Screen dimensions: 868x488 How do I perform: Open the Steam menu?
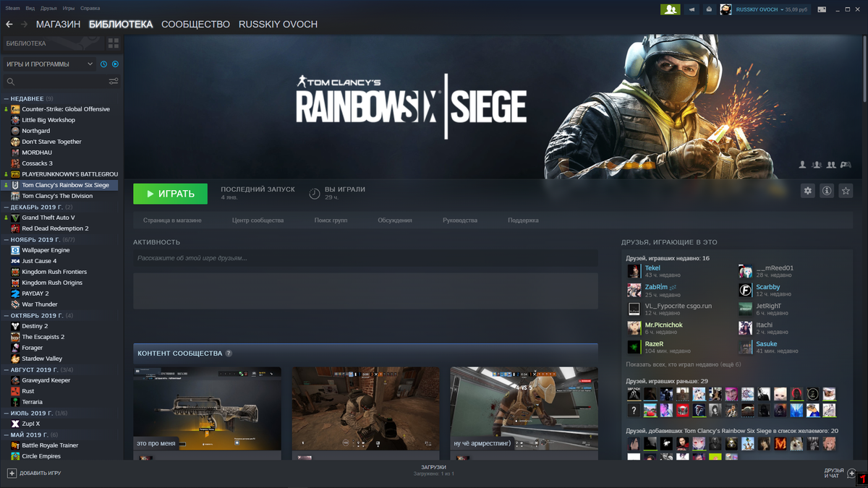12,9
